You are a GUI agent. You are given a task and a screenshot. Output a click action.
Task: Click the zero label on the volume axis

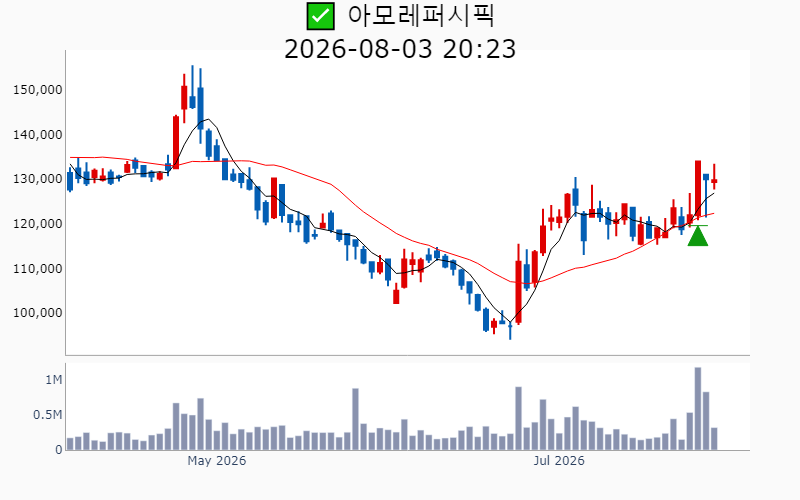(x=59, y=449)
